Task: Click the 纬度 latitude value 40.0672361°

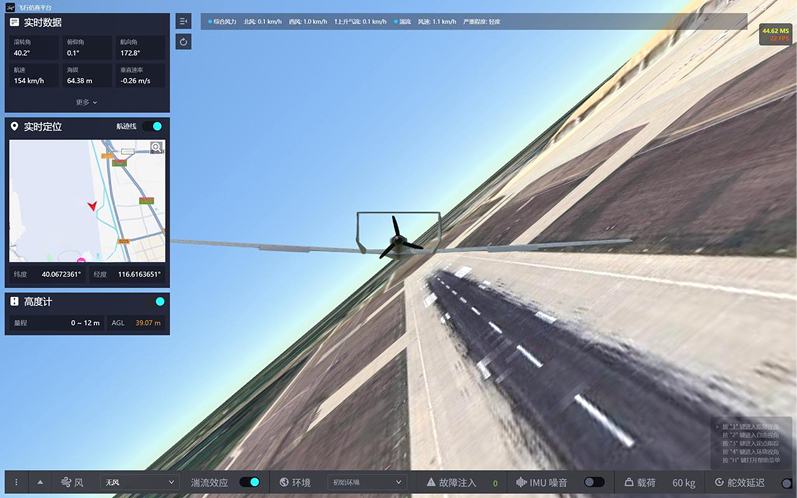Action: pos(61,274)
